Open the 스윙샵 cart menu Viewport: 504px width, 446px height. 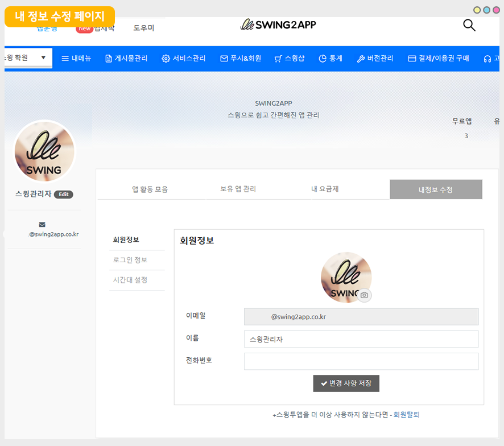point(289,58)
